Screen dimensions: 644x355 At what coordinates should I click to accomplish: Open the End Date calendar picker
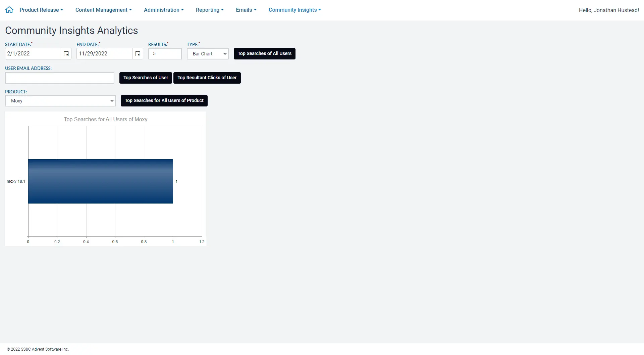(138, 54)
